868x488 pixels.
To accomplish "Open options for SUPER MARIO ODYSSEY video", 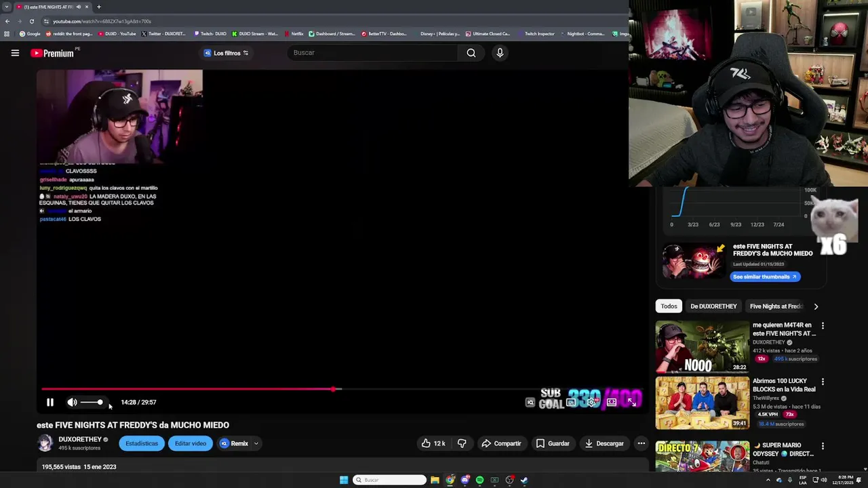I will tap(823, 446).
